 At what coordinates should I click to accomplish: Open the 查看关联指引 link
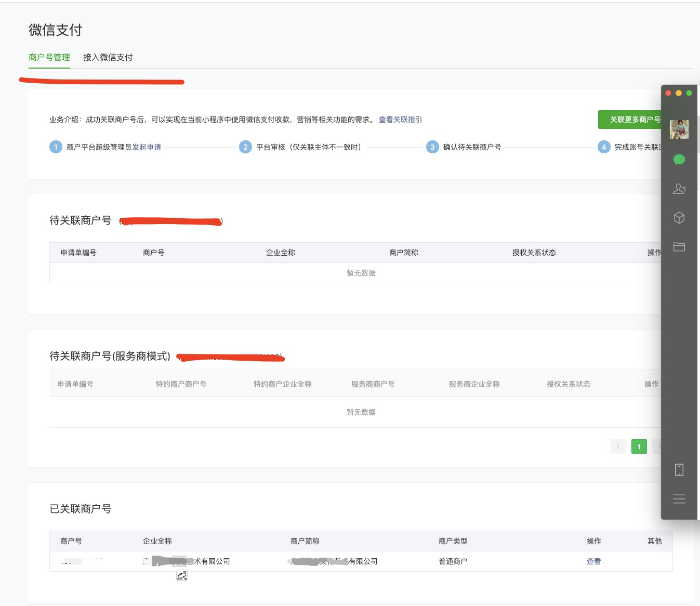coord(400,120)
